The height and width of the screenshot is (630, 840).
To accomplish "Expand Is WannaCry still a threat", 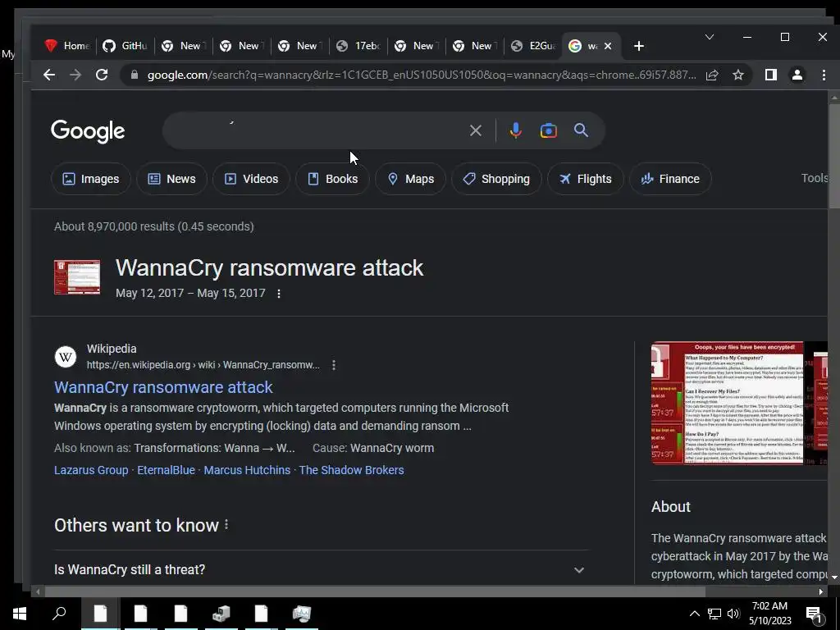I will 322,570.
